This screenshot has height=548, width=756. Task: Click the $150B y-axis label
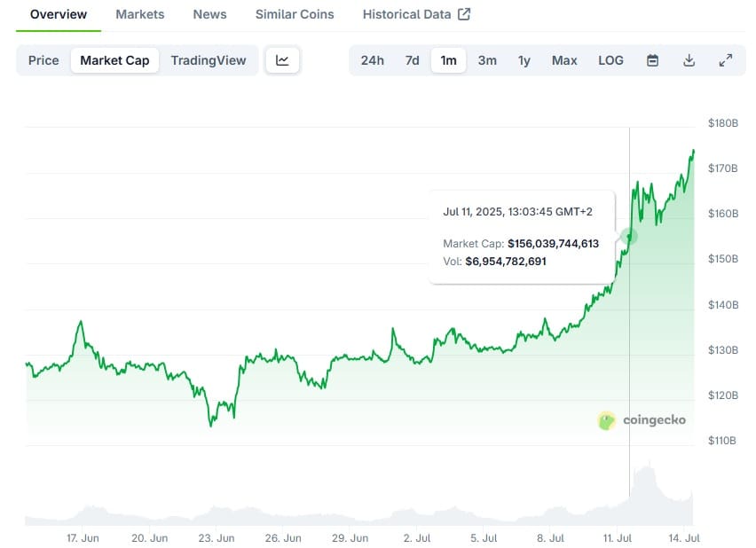[723, 259]
